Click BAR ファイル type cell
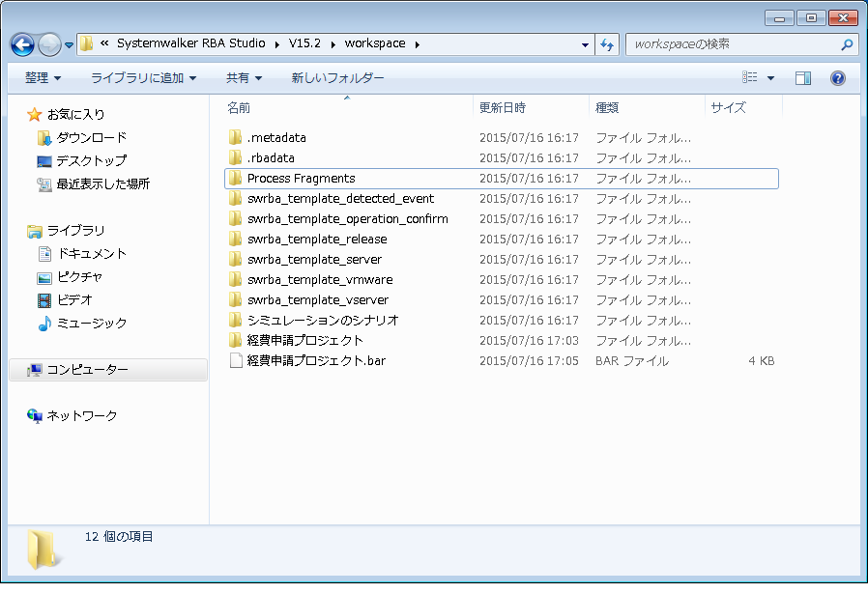868x593 pixels. pyautogui.click(x=632, y=361)
